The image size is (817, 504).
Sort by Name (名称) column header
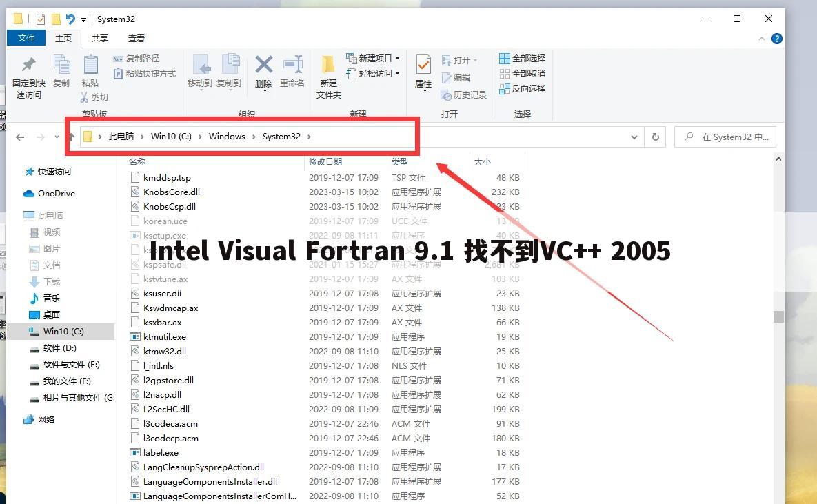coord(137,162)
